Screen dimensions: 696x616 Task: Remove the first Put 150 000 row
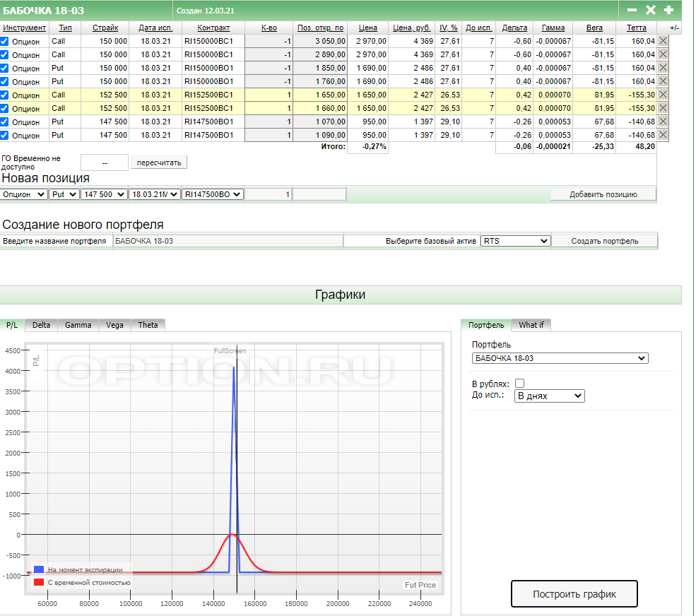click(x=663, y=68)
